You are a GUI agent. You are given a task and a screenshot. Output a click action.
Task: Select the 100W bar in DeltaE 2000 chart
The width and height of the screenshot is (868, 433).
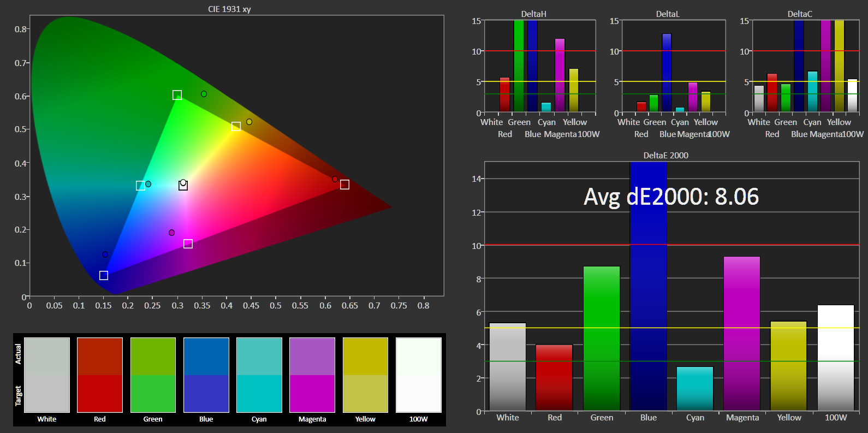(836, 358)
